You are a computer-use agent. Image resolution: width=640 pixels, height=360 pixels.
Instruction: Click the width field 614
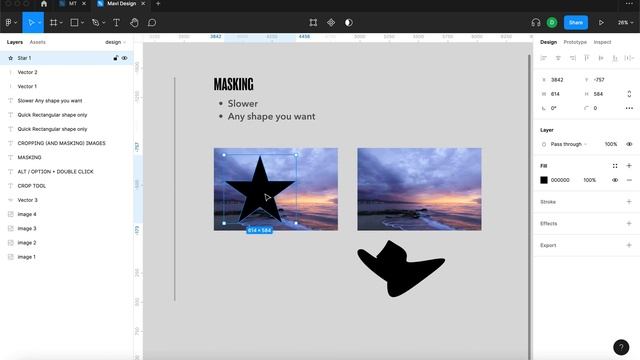tap(556, 94)
